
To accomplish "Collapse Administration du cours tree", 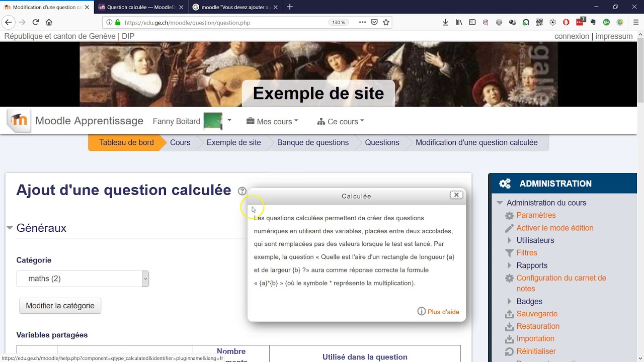I will [x=500, y=203].
